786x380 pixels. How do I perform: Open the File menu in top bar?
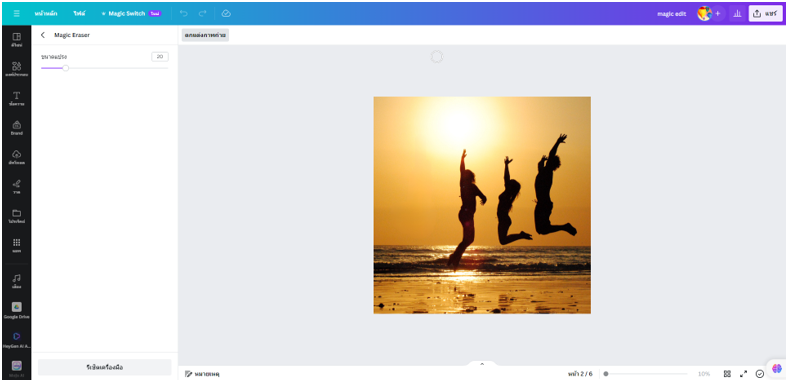coord(79,14)
